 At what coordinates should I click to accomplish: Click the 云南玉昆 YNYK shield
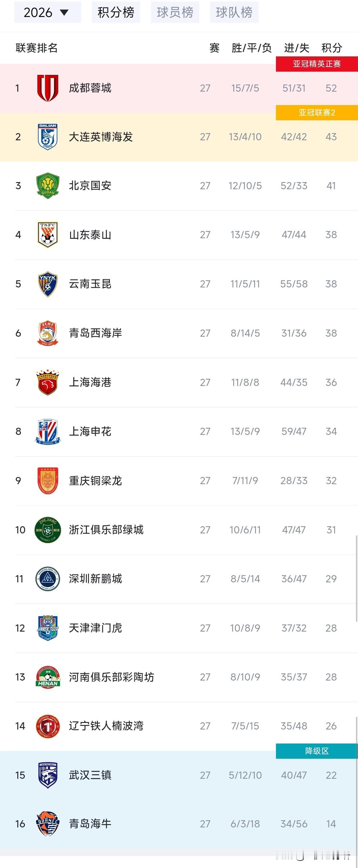click(x=47, y=284)
